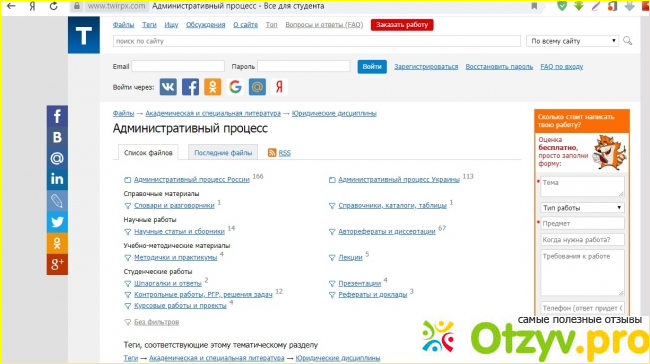The width and height of the screenshot is (650, 364).
Task: Log in via the Yandex icon
Action: pos(279,87)
